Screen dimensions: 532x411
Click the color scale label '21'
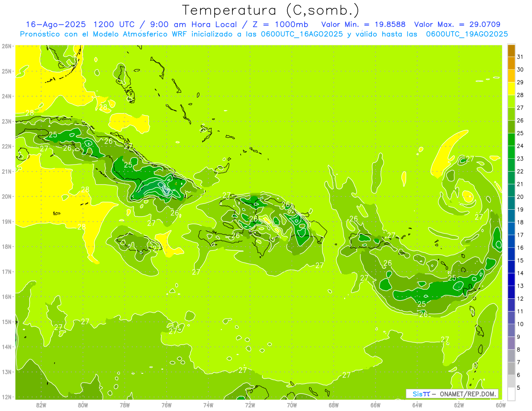click(520, 184)
